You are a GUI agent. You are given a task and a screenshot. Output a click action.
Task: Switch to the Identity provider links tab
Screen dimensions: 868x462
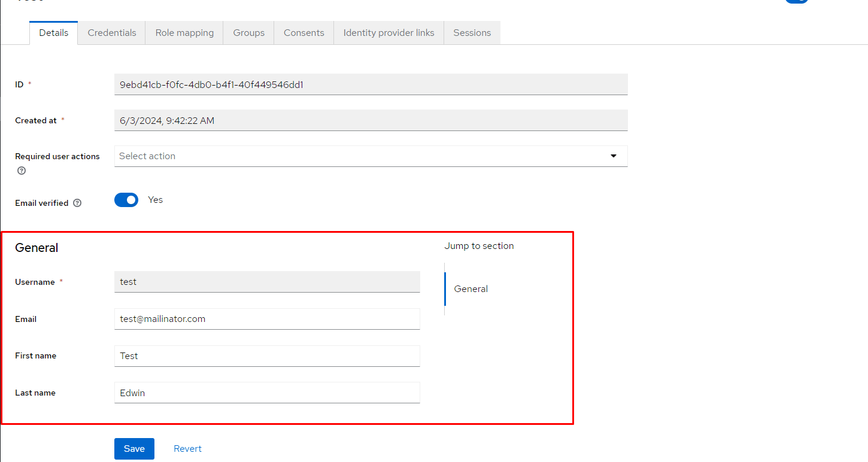pyautogui.click(x=389, y=32)
